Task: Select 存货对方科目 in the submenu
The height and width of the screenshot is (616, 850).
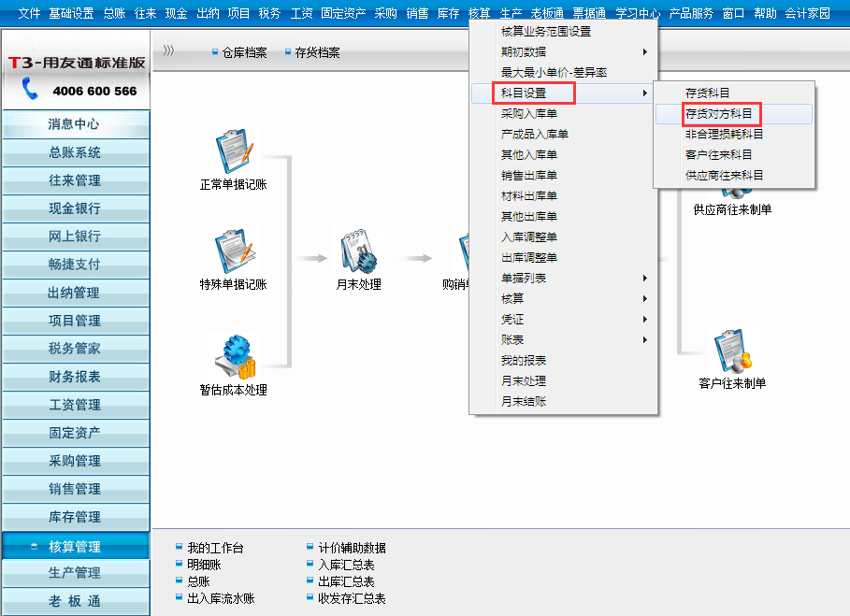Action: 718,114
